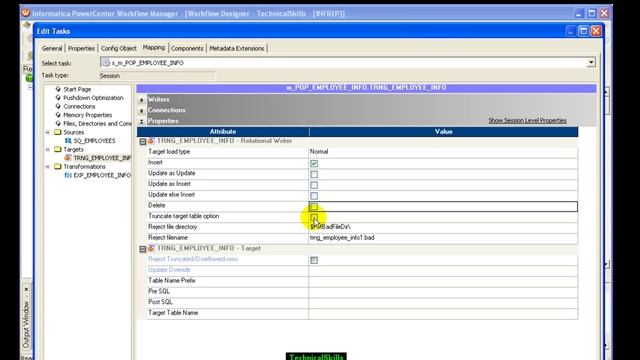Enable the Update as Update checkbox

(314, 174)
